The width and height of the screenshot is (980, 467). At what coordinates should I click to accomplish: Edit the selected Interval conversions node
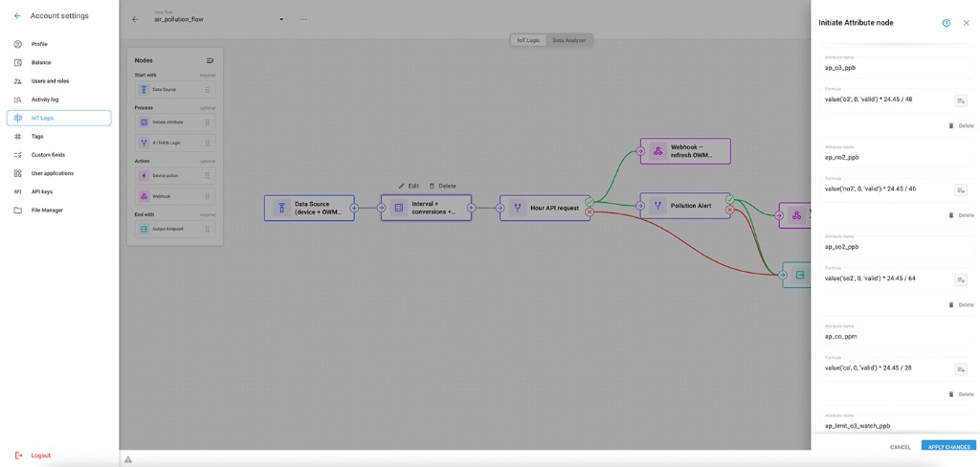pos(409,186)
